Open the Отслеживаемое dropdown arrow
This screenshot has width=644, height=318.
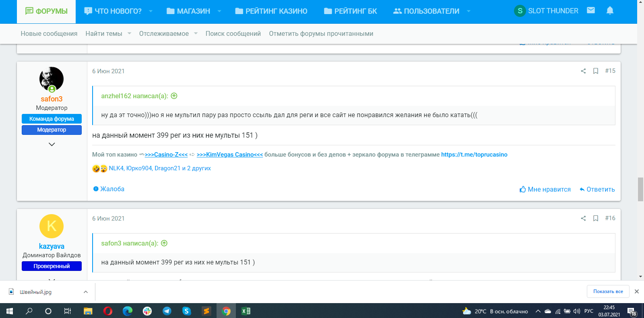[x=196, y=33]
